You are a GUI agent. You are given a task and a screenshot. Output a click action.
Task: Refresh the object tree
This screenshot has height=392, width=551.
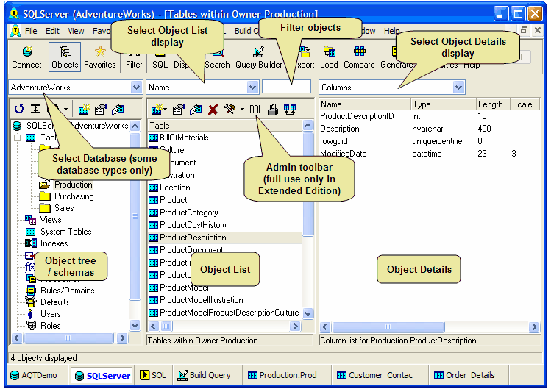[19, 110]
